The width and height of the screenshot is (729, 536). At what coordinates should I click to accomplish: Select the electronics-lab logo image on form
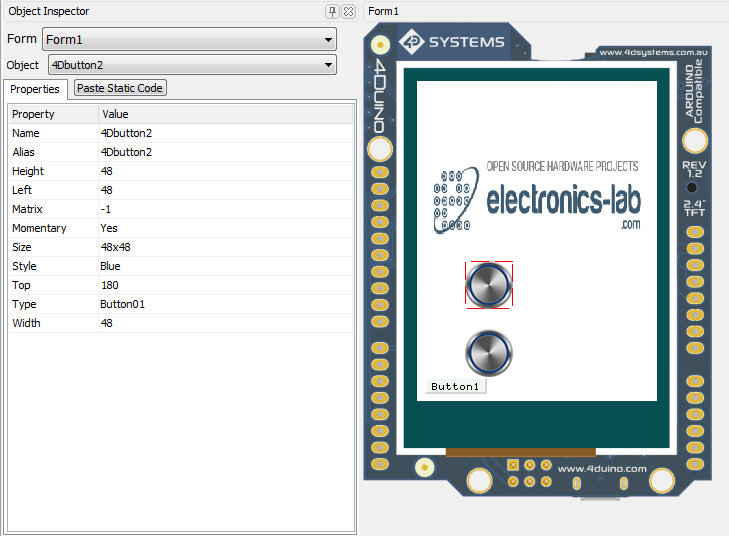[537, 199]
